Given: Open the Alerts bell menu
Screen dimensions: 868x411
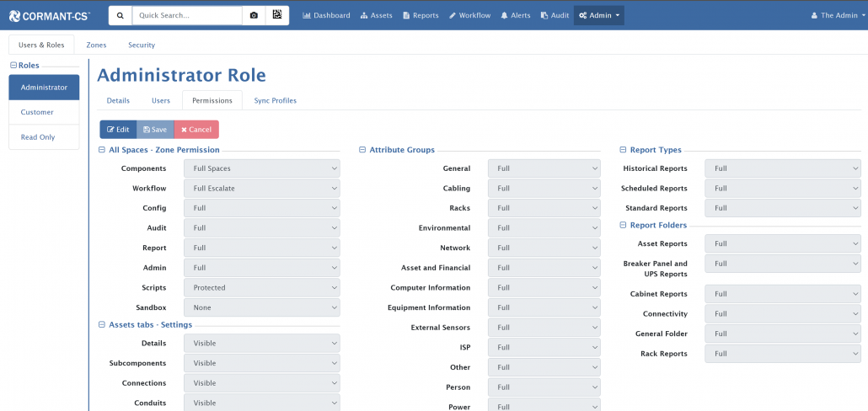Looking at the screenshot, I should coord(516,15).
